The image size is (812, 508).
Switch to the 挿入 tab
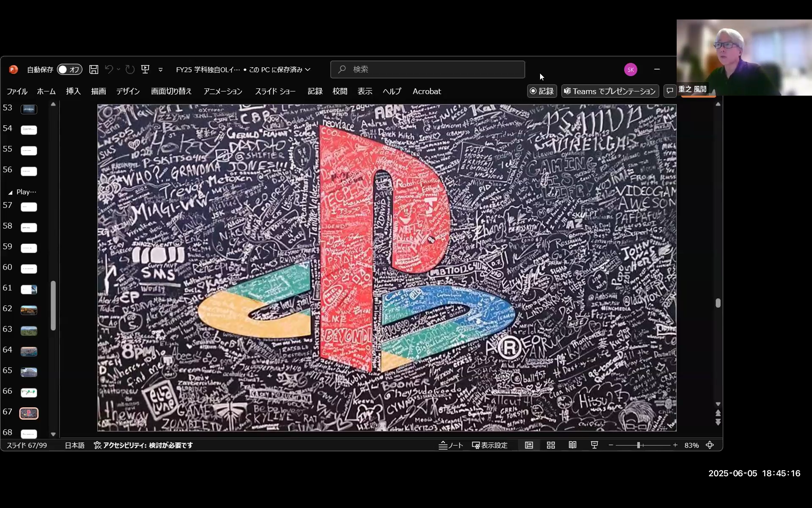73,91
